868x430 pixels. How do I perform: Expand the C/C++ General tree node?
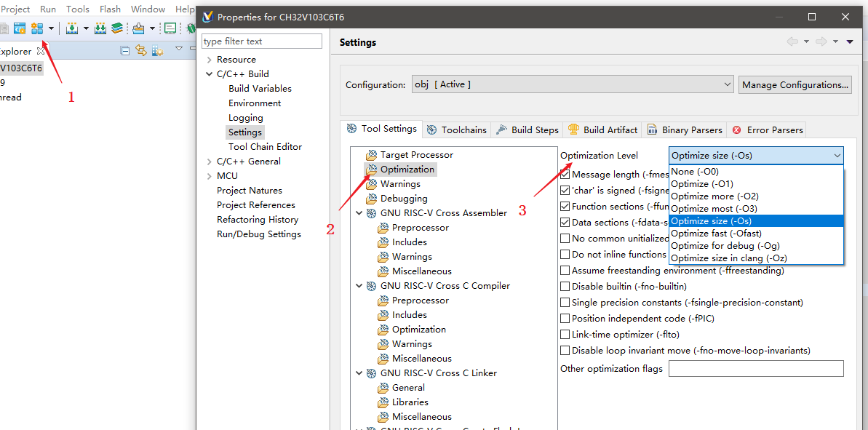click(210, 162)
